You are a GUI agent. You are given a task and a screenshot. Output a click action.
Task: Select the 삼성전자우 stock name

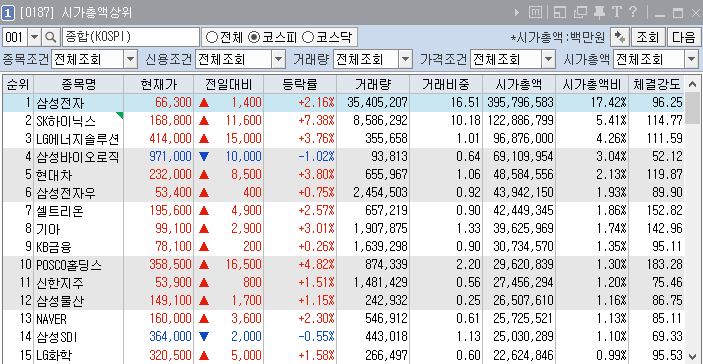click(66, 193)
